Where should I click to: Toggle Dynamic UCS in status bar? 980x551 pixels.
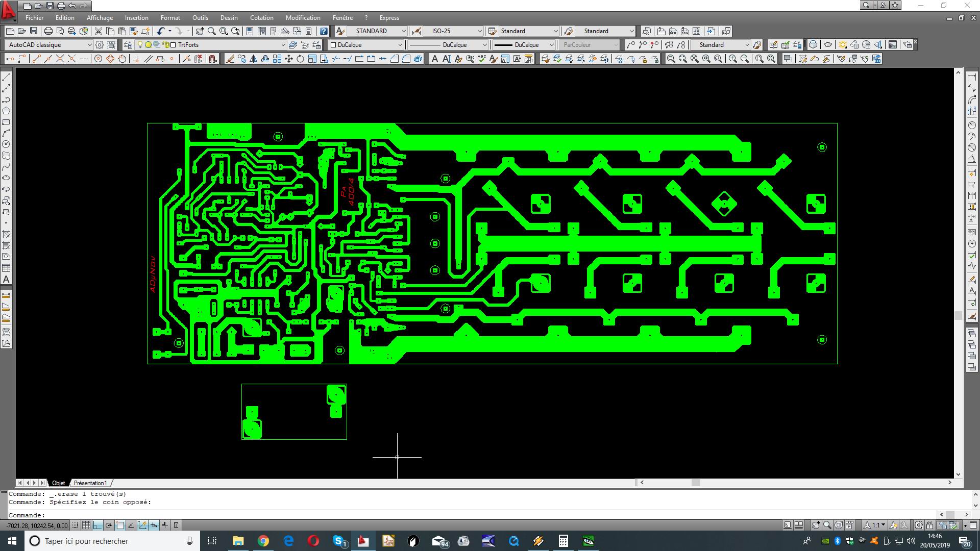click(142, 525)
